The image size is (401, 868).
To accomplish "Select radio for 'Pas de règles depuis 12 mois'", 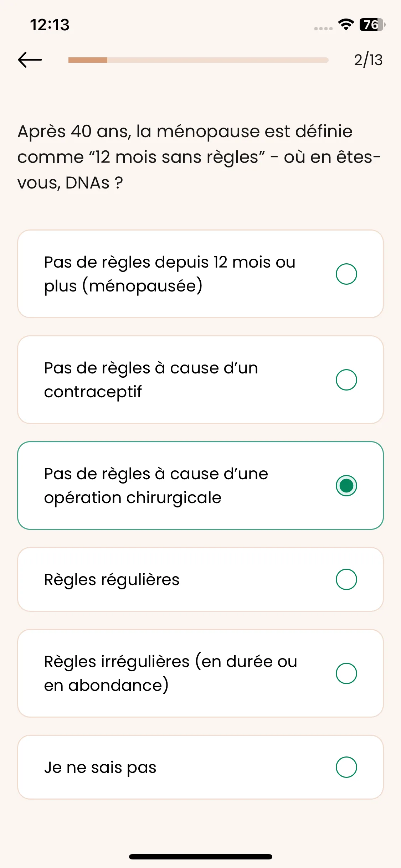I will click(346, 274).
